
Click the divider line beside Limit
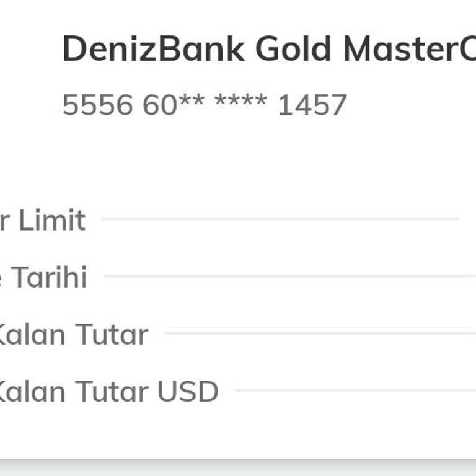279,219
